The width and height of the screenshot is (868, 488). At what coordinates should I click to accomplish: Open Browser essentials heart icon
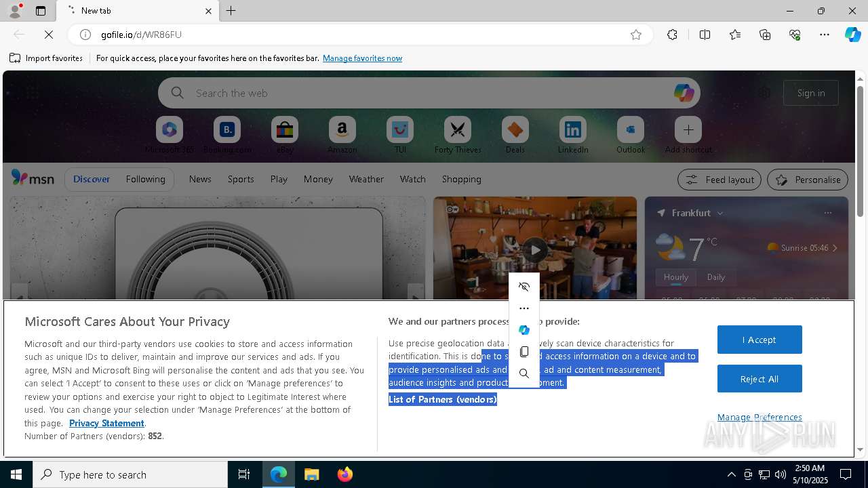tap(795, 35)
